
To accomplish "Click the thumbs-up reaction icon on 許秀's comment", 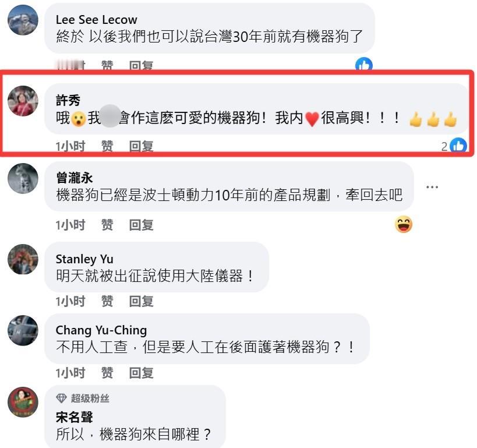I will point(458,146).
